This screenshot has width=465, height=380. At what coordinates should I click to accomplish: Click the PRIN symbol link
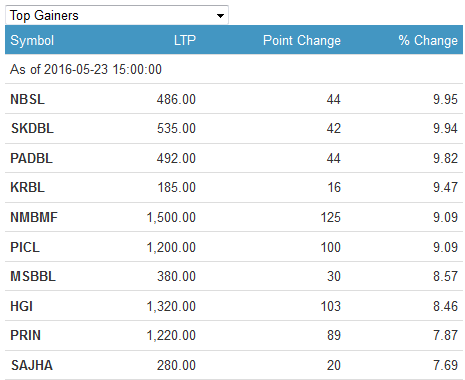[x=26, y=335]
